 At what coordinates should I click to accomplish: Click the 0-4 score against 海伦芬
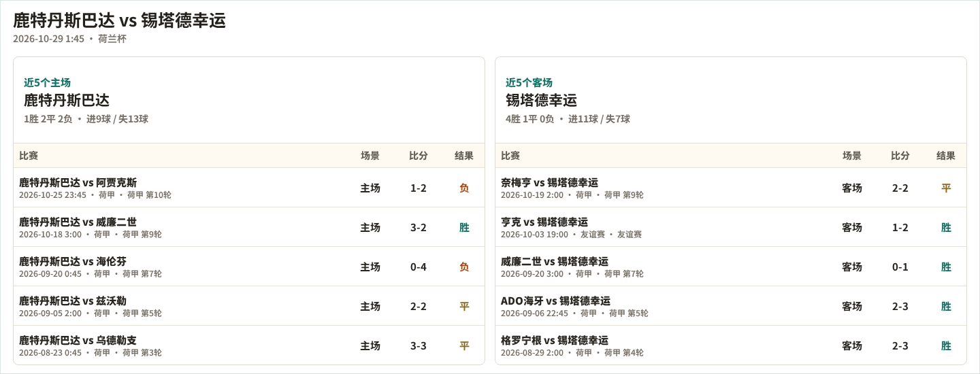click(419, 267)
